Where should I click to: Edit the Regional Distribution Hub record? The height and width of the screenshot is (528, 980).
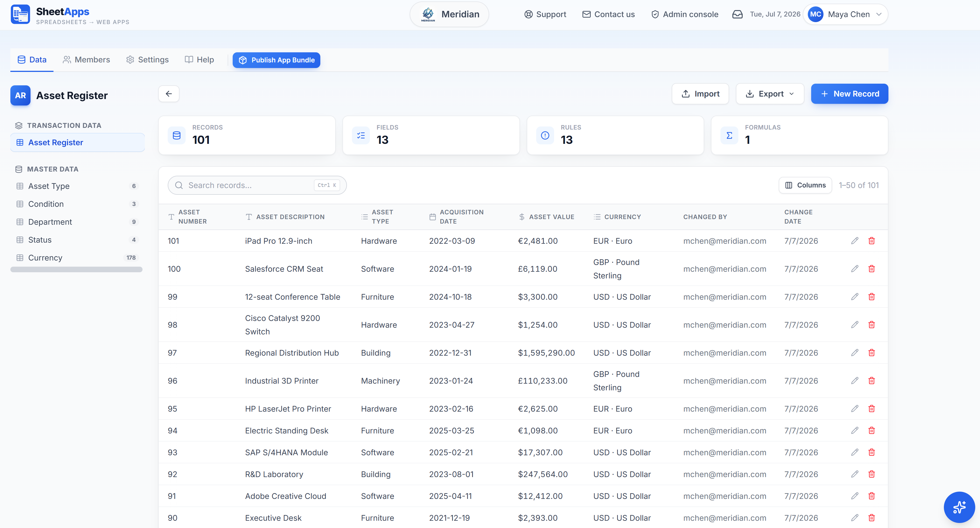point(855,353)
